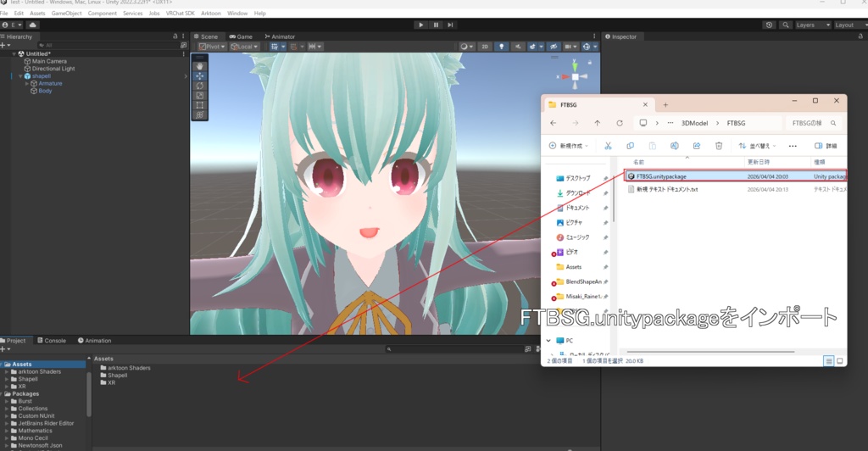
Task: Switch to the Animation tab
Action: pyautogui.click(x=95, y=340)
